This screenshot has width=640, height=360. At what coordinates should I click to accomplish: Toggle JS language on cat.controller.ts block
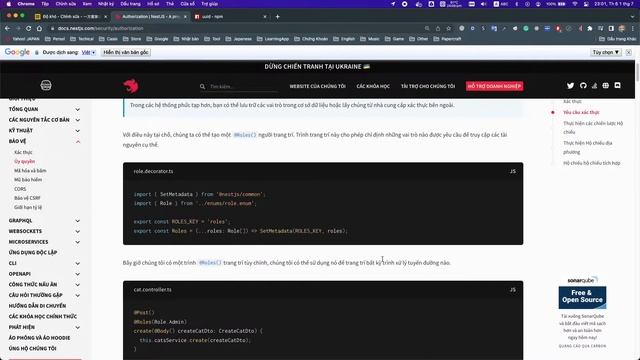pos(513,290)
